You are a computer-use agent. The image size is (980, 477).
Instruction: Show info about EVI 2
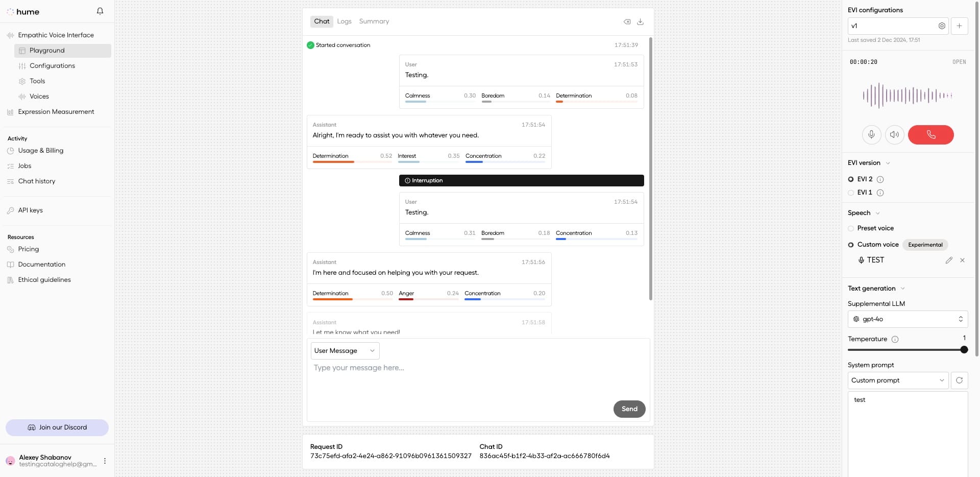pos(880,179)
